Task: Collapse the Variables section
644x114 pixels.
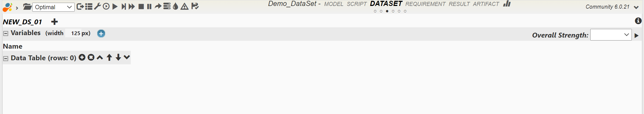Action: [x=6, y=33]
